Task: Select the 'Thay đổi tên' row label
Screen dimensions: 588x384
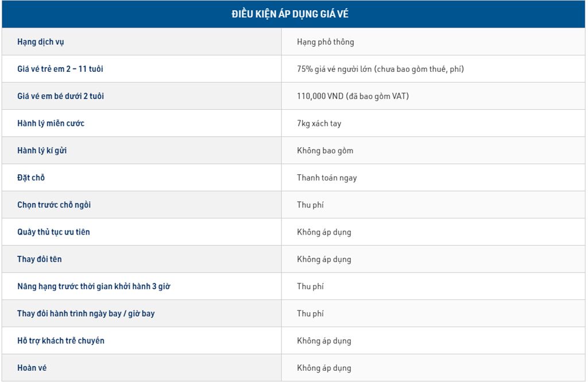Action: (40, 259)
